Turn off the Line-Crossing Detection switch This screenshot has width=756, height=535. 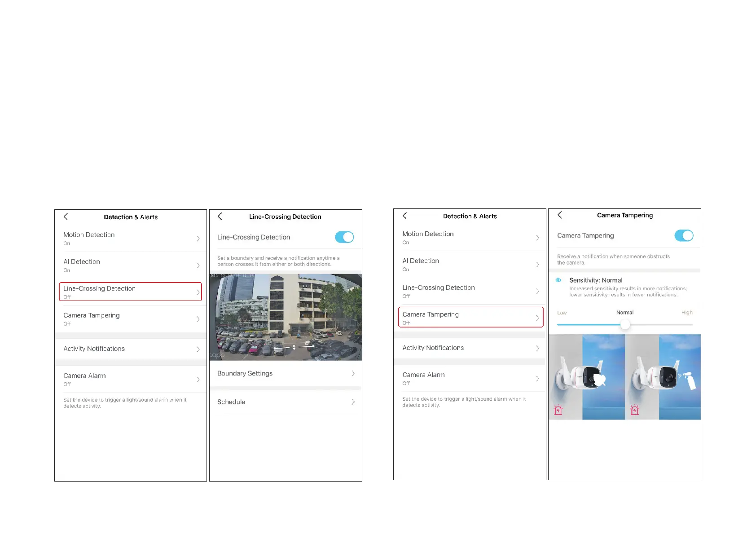344,237
